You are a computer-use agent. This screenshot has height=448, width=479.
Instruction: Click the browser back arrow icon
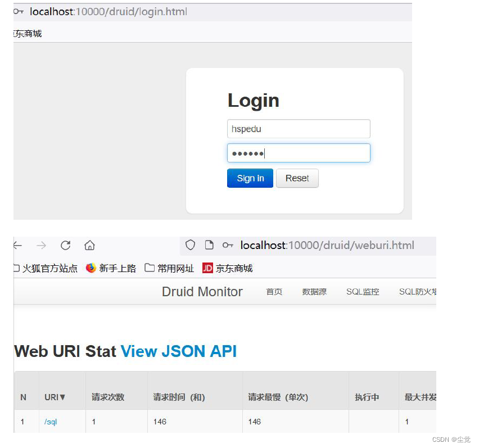[17, 245]
